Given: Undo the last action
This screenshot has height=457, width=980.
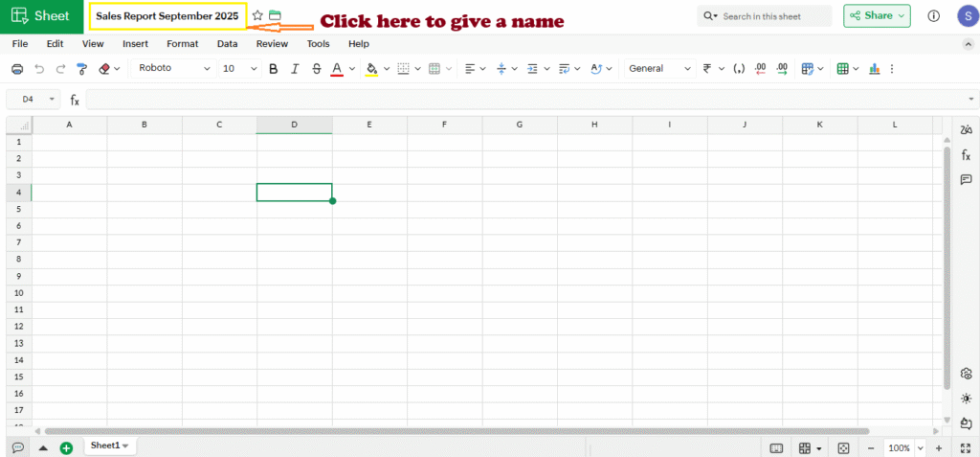Looking at the screenshot, I should tap(39, 69).
